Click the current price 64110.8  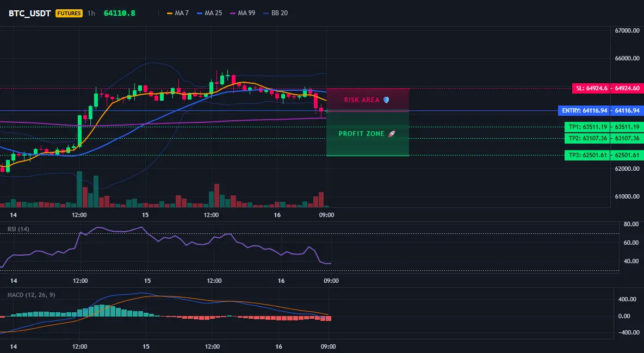(x=120, y=13)
